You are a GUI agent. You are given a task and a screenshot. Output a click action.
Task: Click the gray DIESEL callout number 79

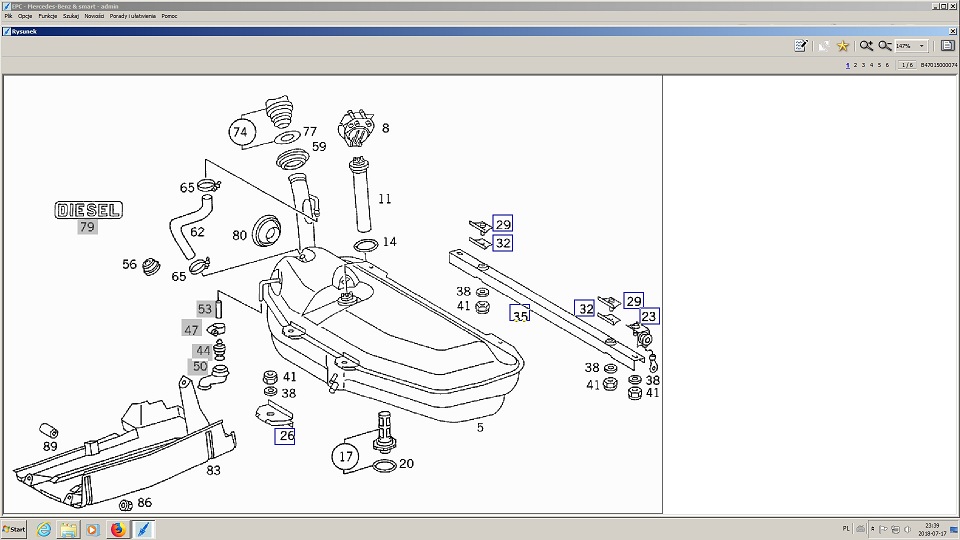pos(88,227)
